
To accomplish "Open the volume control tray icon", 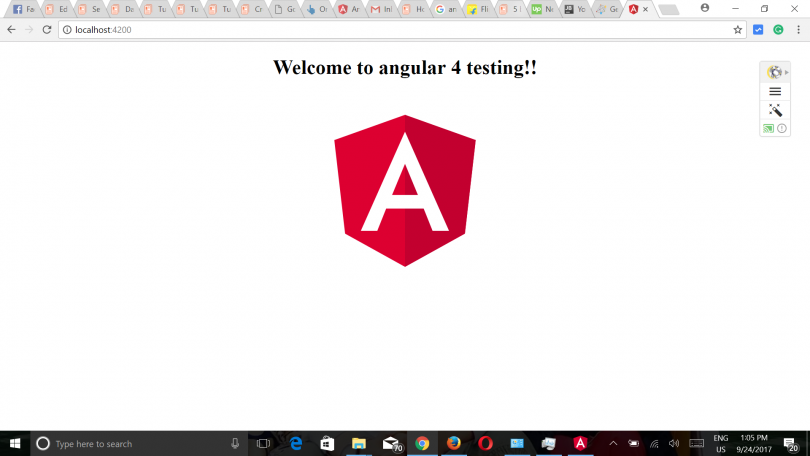I will point(674,444).
